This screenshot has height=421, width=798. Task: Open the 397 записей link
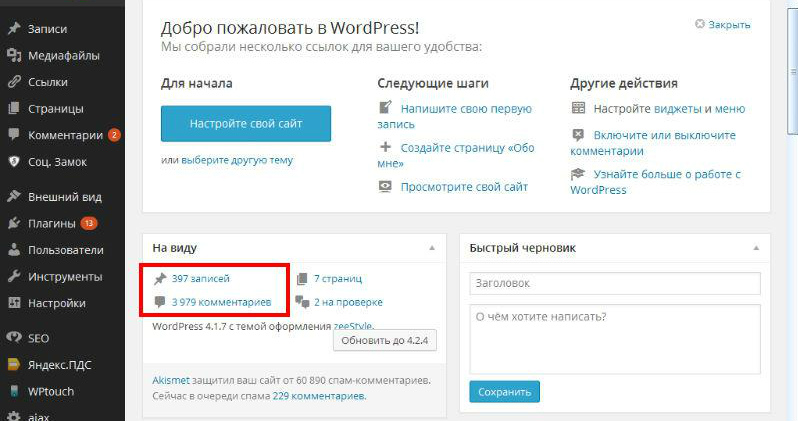[x=201, y=278]
